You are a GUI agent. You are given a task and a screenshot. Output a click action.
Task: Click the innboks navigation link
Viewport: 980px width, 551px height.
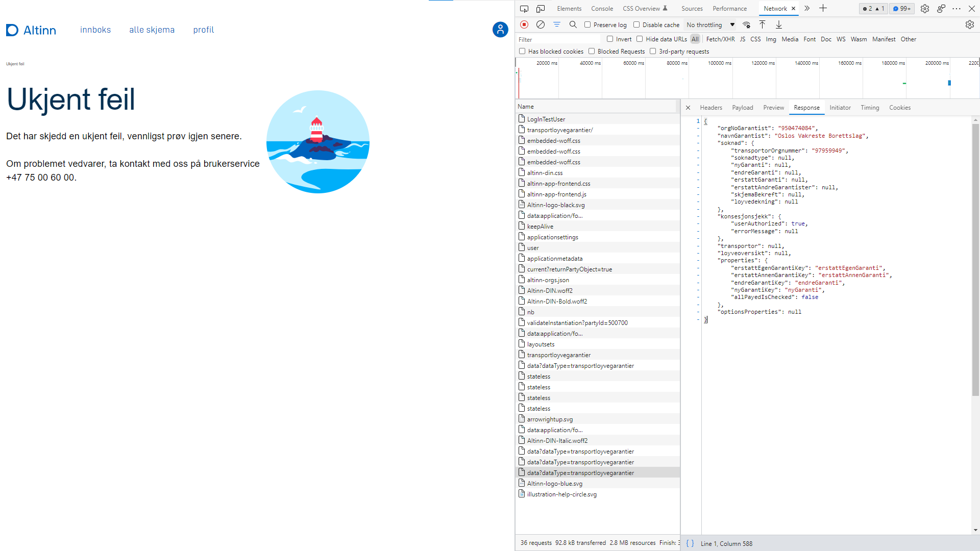click(x=95, y=30)
